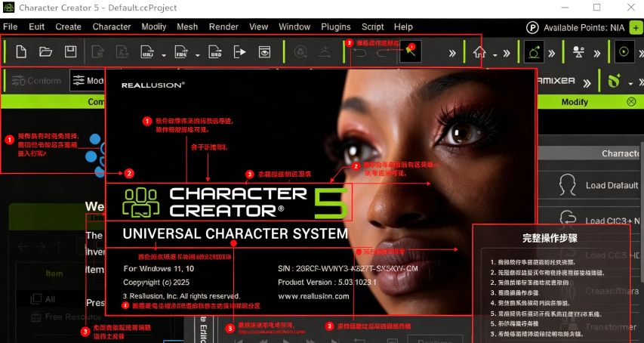This screenshot has height=343, width=644.
Task: Expand the chevrons after the aMixer label
Action: click(587, 83)
